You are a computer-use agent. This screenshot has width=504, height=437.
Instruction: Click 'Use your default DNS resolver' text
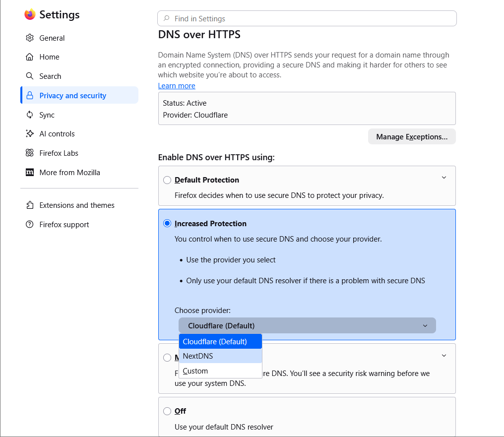tap(224, 427)
